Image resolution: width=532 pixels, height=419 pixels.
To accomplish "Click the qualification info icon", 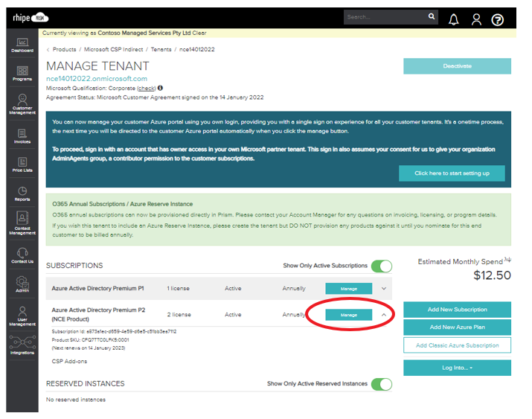I will 160,88.
